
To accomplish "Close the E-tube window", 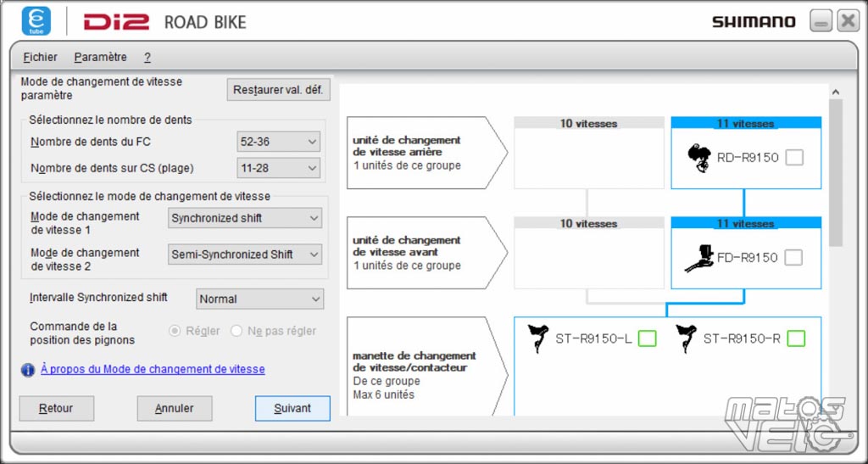I will click(x=848, y=21).
